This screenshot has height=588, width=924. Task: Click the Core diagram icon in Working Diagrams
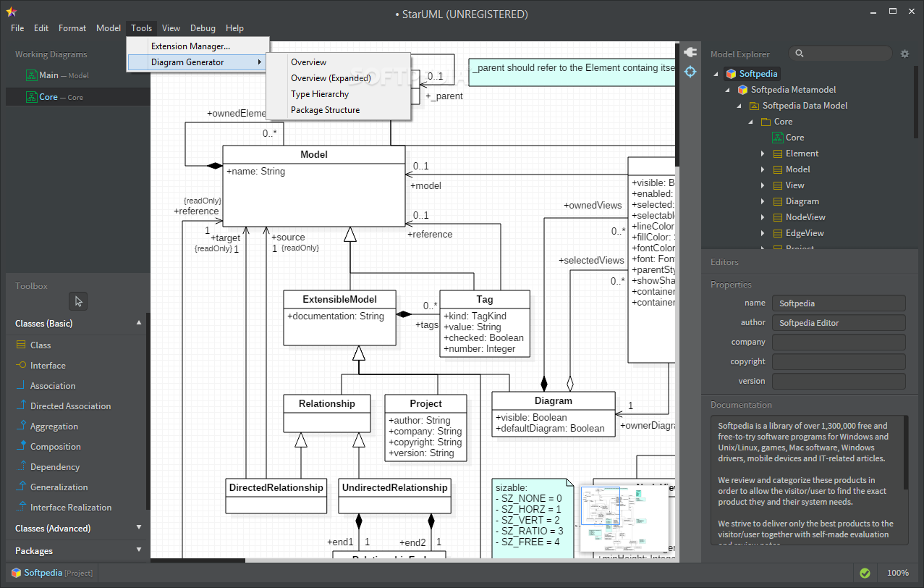tap(31, 97)
